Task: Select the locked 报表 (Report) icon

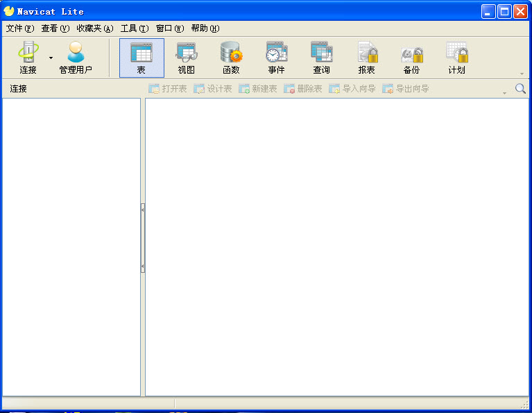Action: (366, 58)
